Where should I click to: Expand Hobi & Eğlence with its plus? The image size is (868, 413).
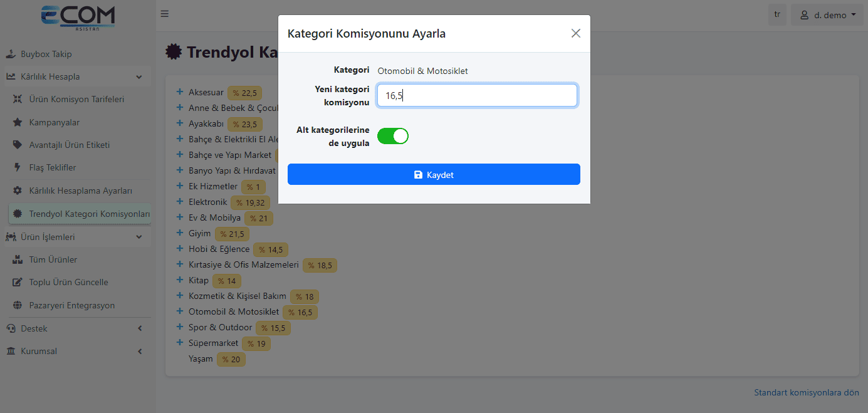click(x=180, y=249)
